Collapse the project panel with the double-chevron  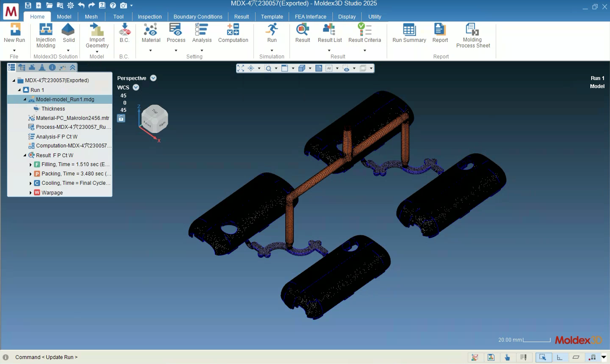[x=72, y=67]
